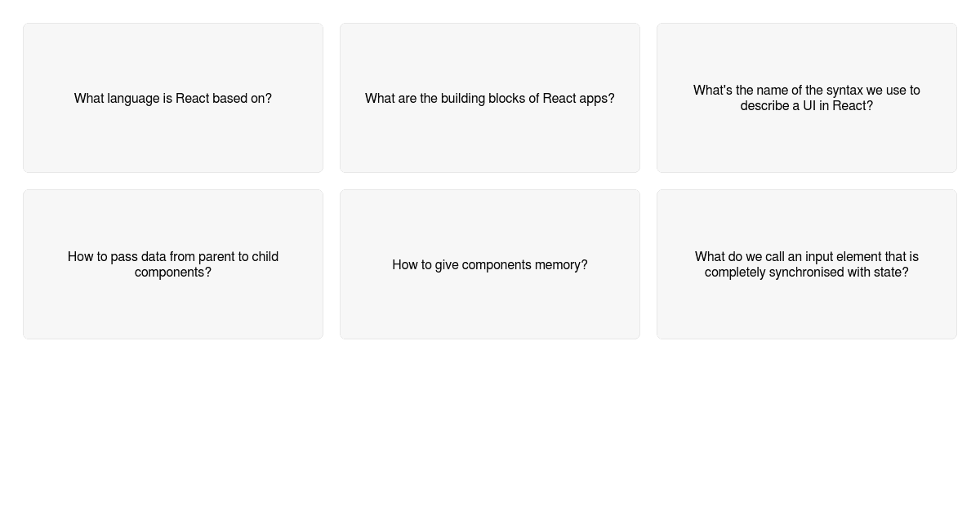Select the 'building blocks of React apps' card
Image resolution: width=980 pixels, height=514 pixels.
pos(490,98)
